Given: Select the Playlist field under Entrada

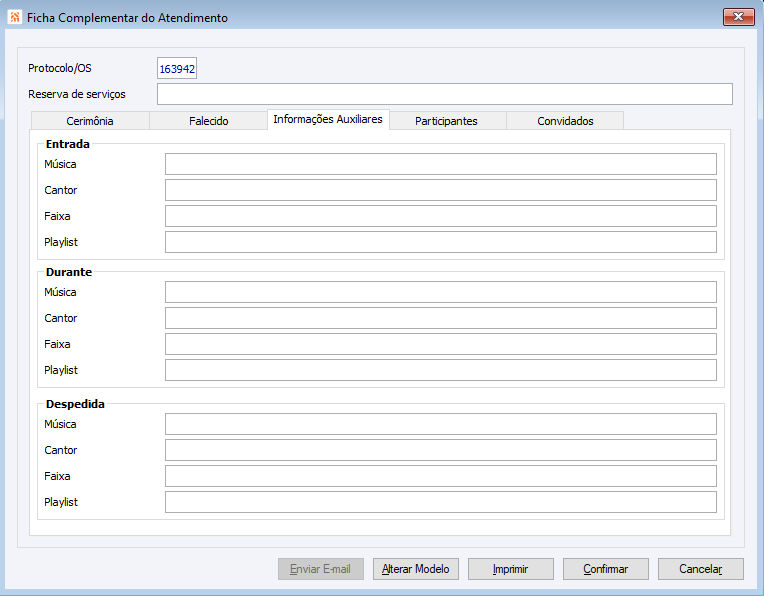Looking at the screenshot, I should coord(440,242).
